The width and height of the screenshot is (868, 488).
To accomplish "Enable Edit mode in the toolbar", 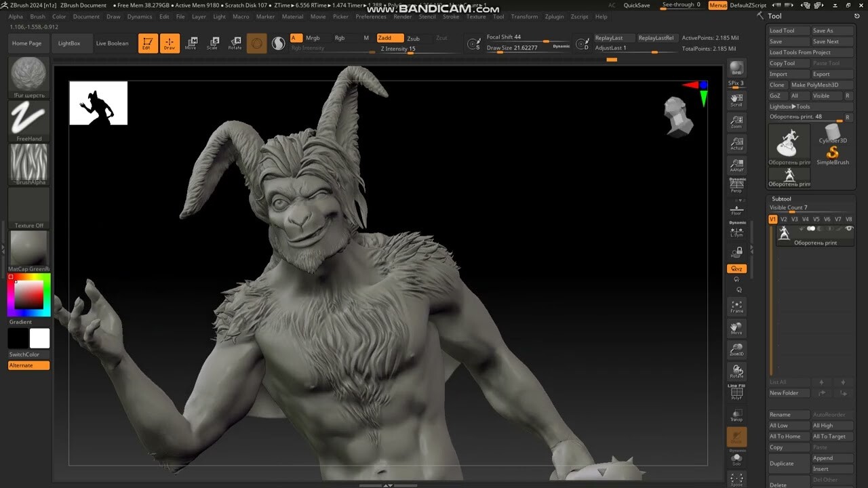I will coord(147,42).
